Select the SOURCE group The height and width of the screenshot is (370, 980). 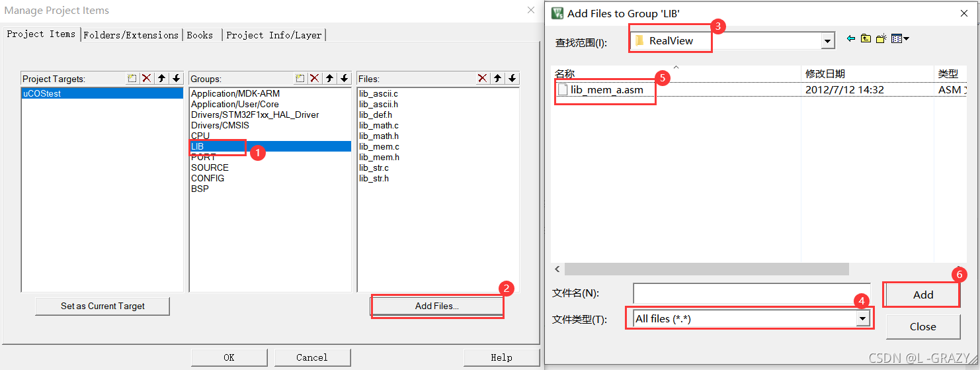click(270, 167)
